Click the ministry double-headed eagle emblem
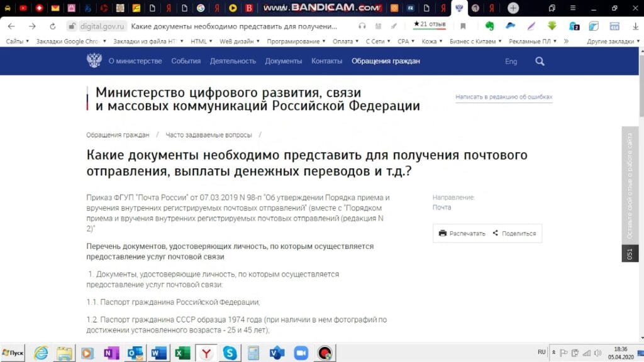Viewport: 644px width, 362px height. [x=93, y=60]
